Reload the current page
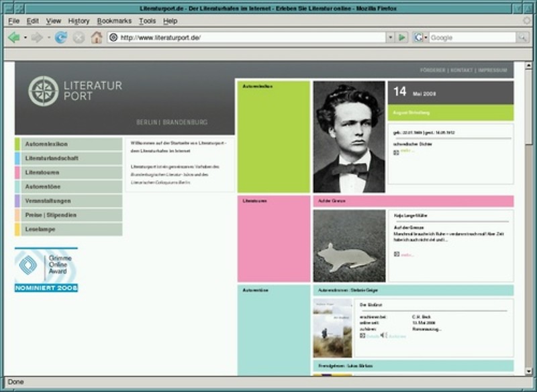The height and width of the screenshot is (392, 537). coord(61,38)
